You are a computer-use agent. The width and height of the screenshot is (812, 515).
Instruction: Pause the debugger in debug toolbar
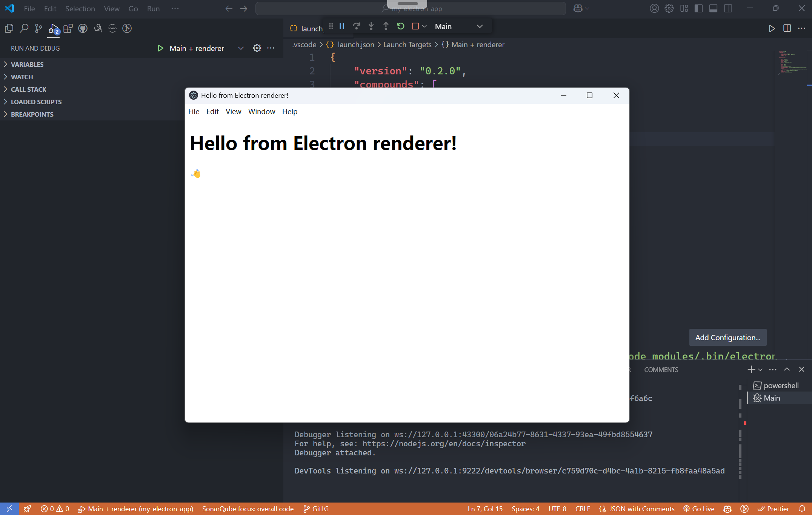(342, 26)
